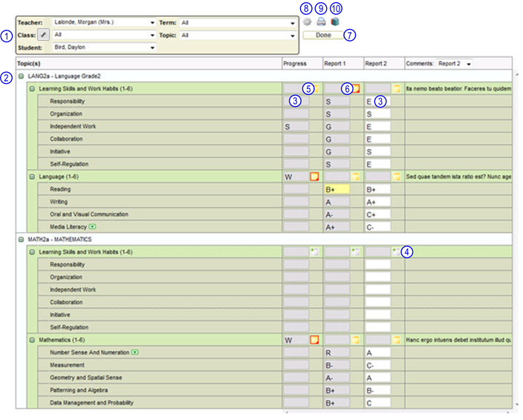Open Progress comment note in Language (1-6) row
This screenshot has width=523, height=420.
point(314,177)
